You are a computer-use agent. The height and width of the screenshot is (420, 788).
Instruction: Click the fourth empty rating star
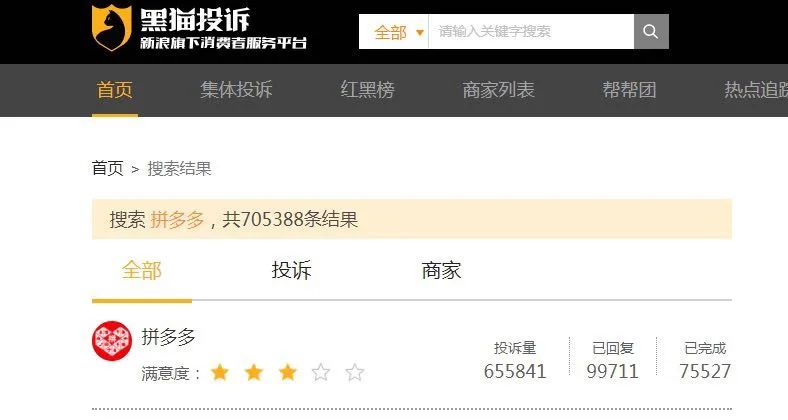click(x=321, y=373)
